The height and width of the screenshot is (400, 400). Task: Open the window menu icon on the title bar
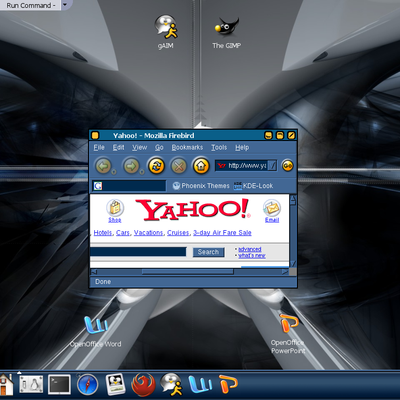point(95,135)
